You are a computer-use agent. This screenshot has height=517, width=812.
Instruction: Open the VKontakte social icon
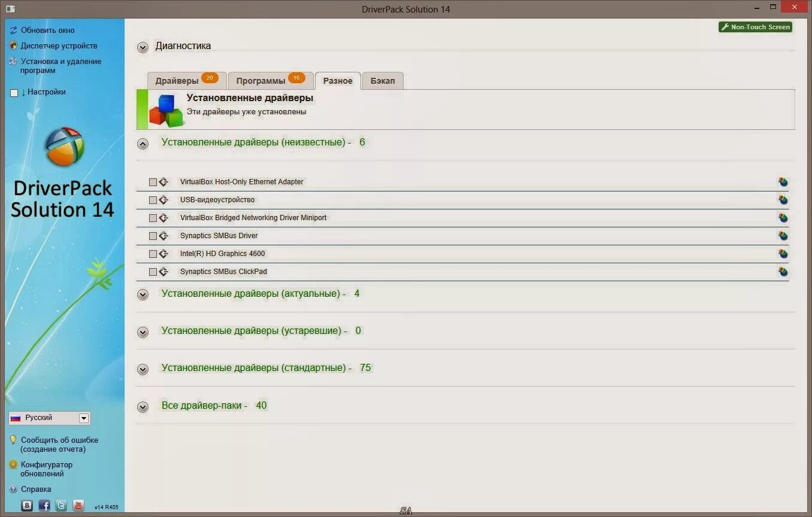[27, 505]
